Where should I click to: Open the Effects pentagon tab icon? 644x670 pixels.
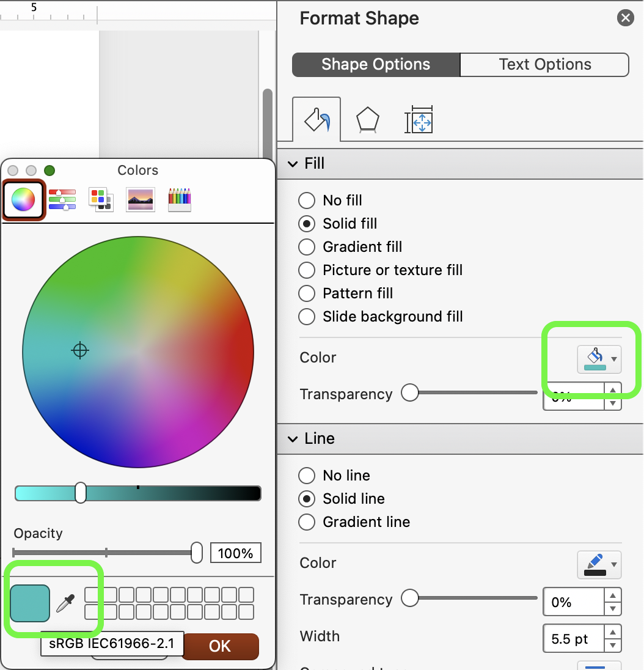point(367,120)
